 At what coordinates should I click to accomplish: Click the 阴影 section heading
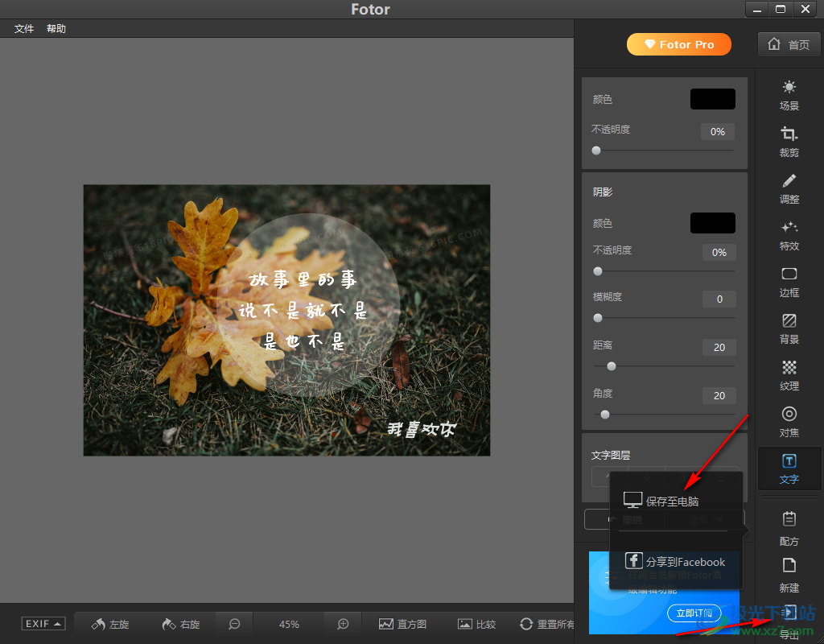(x=603, y=192)
